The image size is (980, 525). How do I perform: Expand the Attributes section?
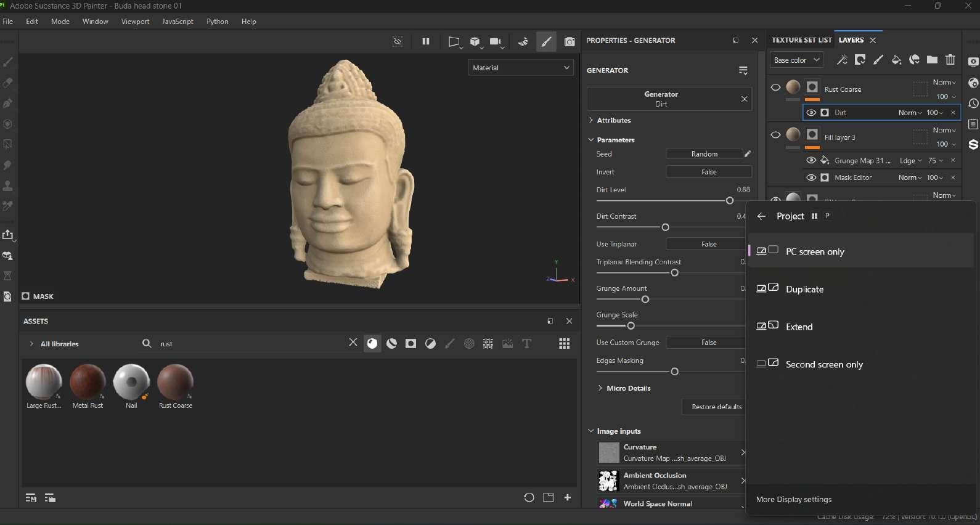[613, 120]
